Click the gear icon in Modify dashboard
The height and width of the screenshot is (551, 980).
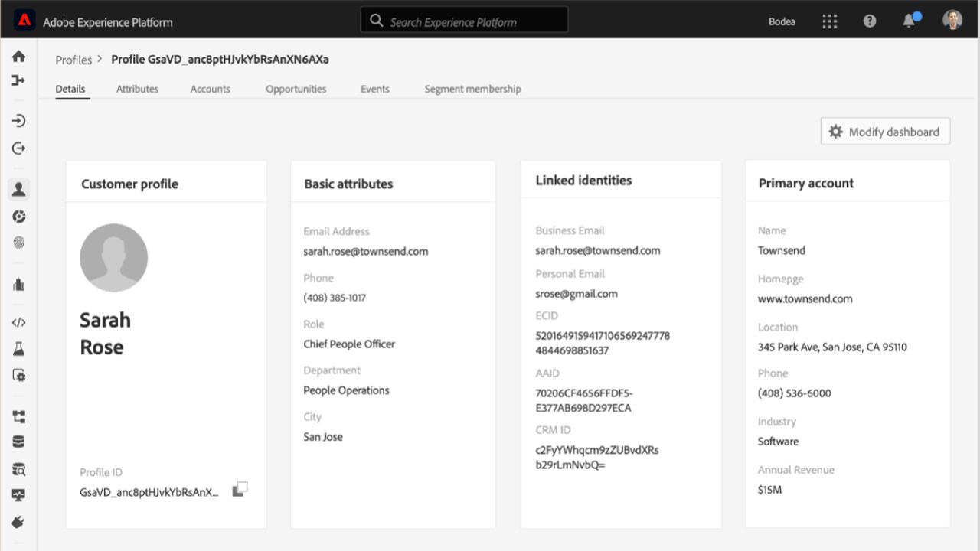(x=835, y=132)
